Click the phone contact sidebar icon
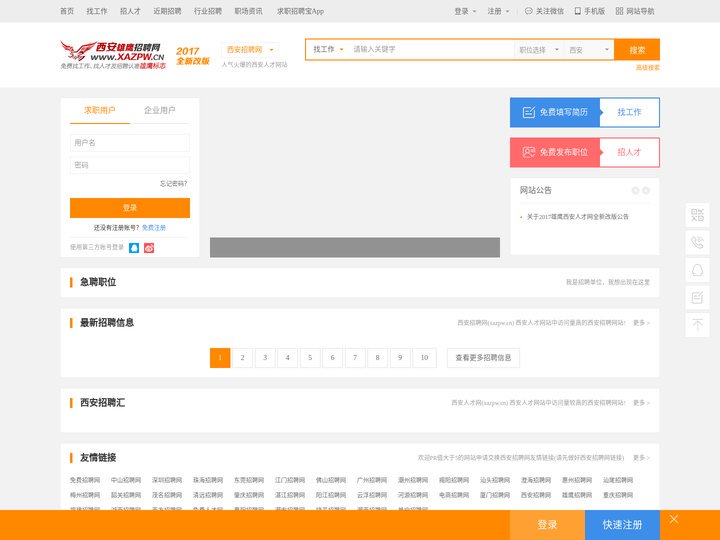Image resolution: width=720 pixels, height=540 pixels. [697, 242]
